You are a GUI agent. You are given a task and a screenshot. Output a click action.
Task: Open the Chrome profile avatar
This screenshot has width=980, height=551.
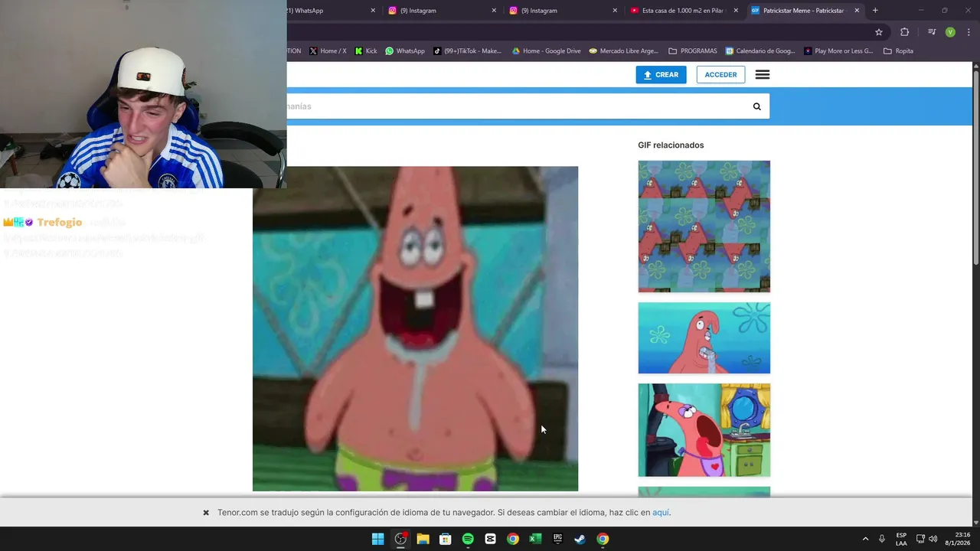[950, 32]
